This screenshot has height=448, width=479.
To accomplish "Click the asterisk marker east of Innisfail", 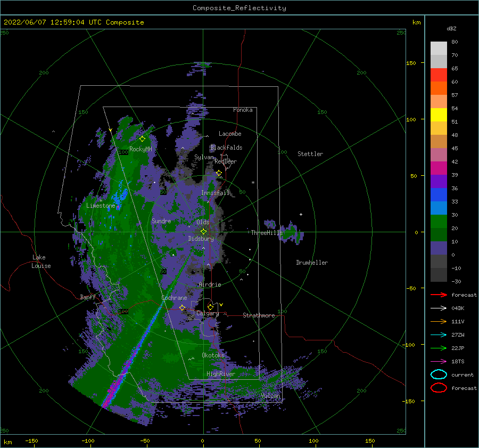I will [253, 183].
